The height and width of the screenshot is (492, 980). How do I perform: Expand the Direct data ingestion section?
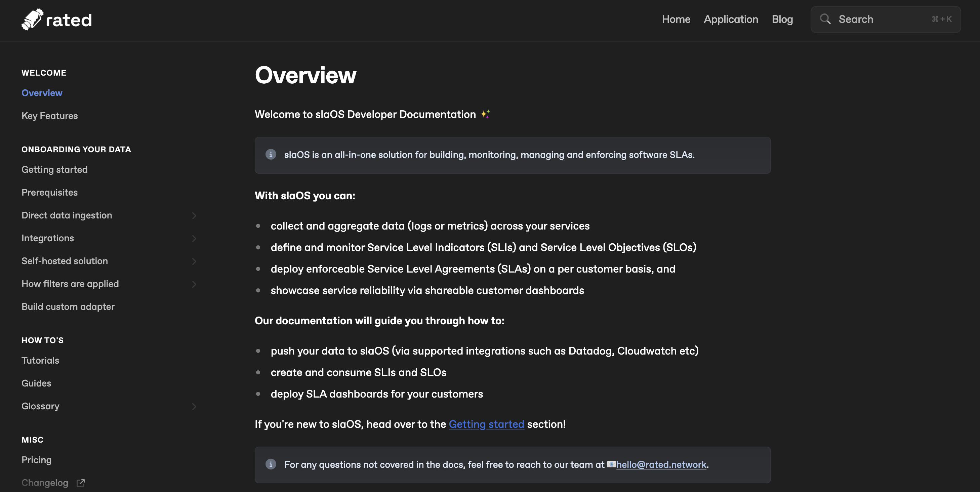[x=194, y=216]
